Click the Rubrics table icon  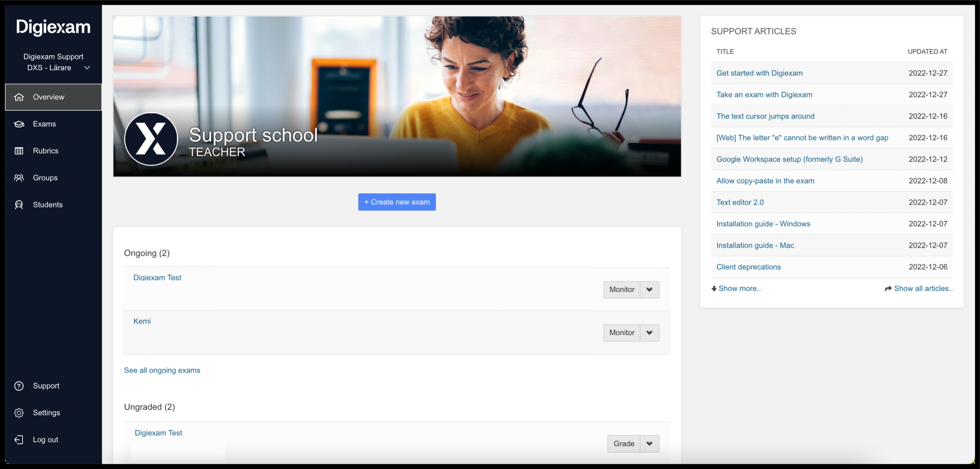click(x=19, y=151)
